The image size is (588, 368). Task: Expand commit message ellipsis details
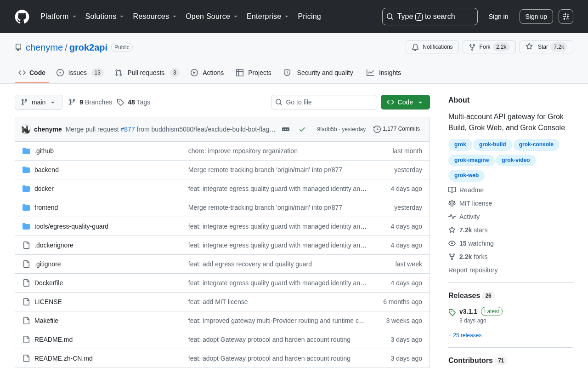click(x=286, y=129)
